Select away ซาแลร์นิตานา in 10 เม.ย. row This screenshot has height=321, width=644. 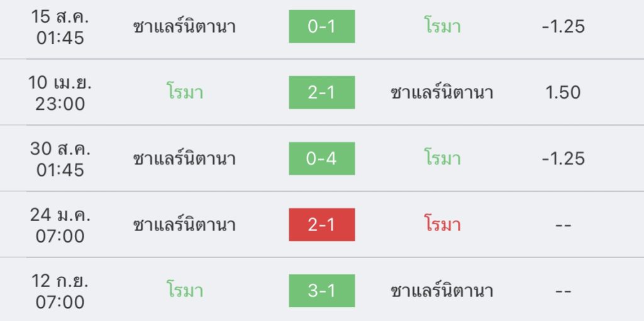point(442,93)
